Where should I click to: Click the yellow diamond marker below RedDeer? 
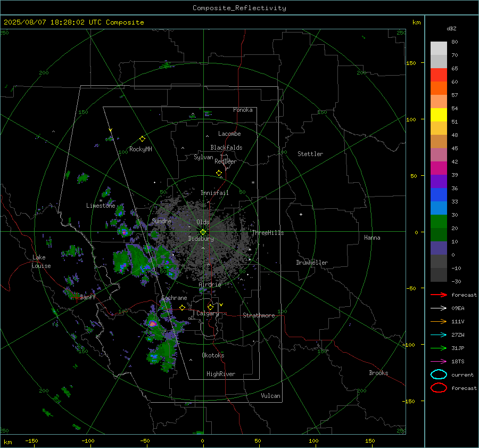[219, 173]
